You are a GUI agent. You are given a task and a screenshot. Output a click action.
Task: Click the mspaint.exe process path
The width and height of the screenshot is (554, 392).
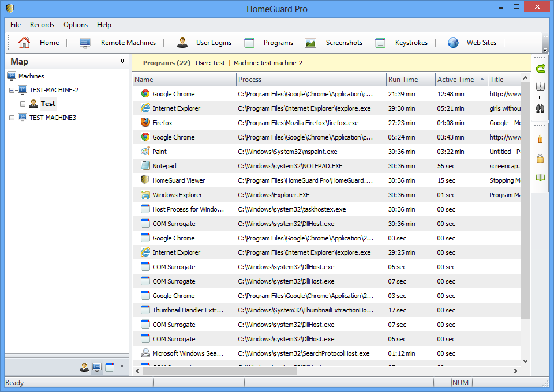coord(287,152)
